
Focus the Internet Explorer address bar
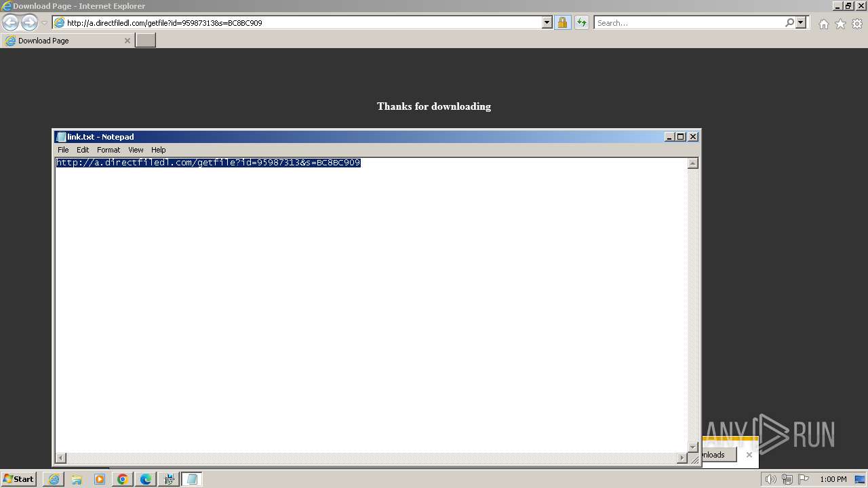[303, 22]
